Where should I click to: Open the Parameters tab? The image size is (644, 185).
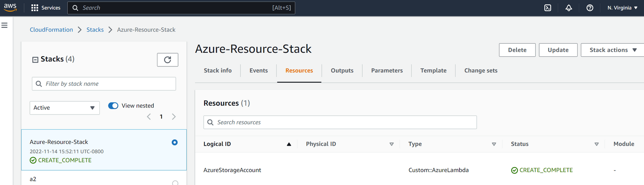(x=387, y=70)
